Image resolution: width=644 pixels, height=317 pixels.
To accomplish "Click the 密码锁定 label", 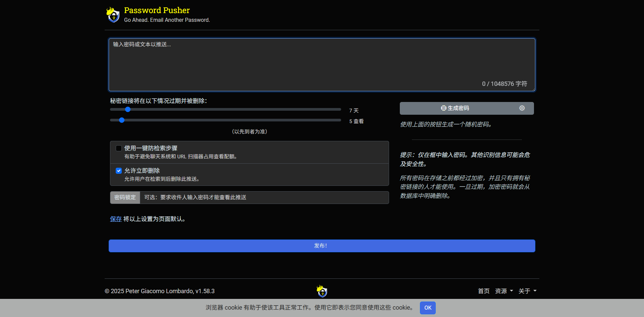I will (125, 198).
